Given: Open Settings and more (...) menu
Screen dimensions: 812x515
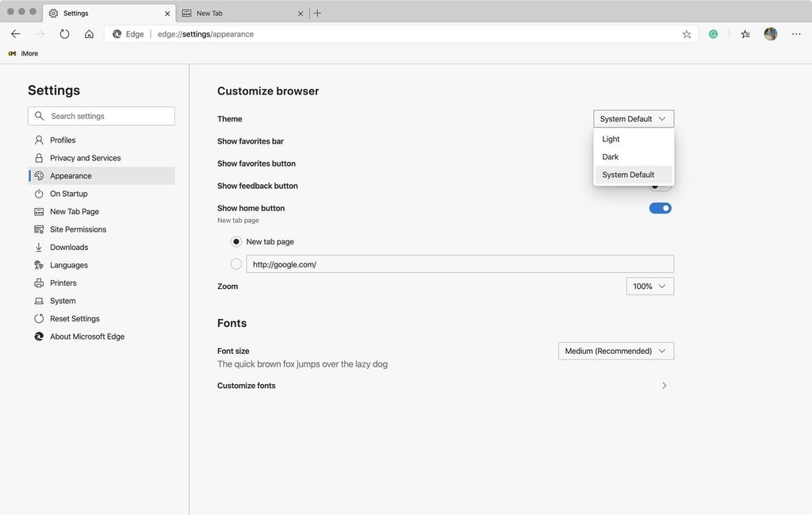Looking at the screenshot, I should 796,33.
